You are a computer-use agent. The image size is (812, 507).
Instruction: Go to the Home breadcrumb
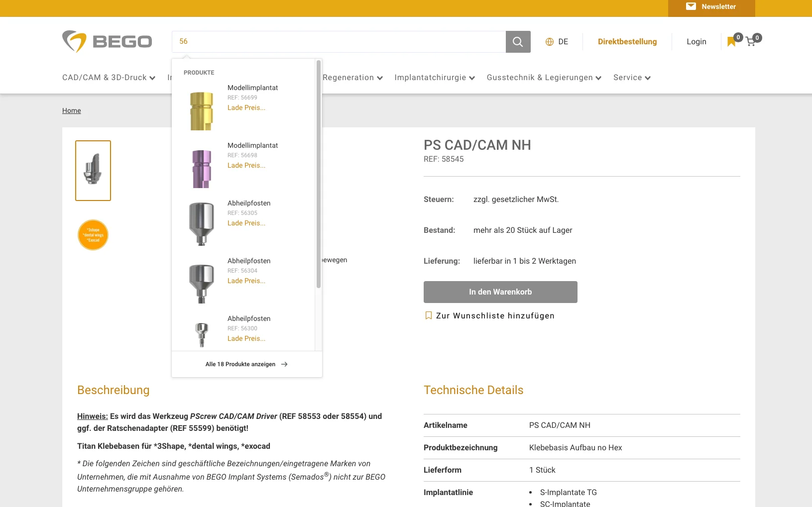72,110
